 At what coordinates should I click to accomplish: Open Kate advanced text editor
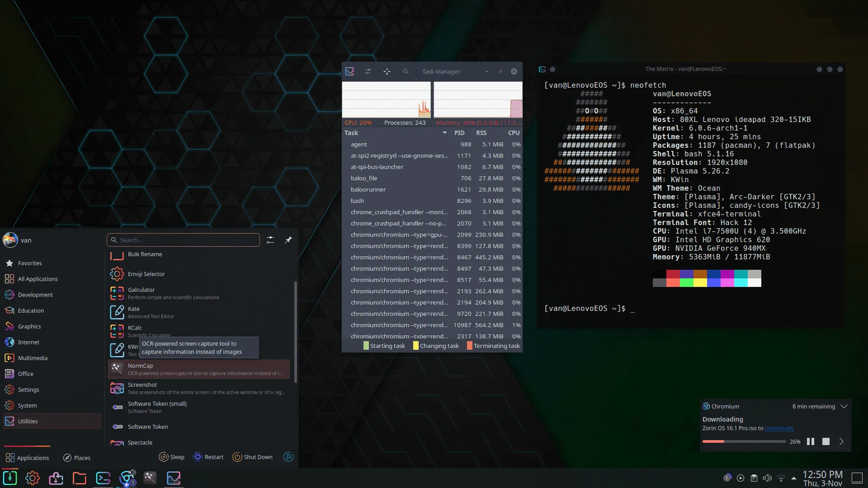199,312
